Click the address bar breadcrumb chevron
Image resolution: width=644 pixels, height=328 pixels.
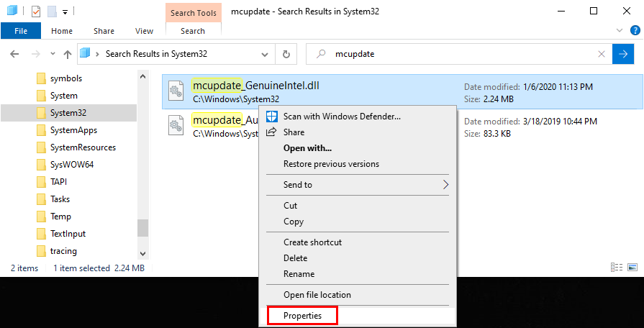(x=98, y=54)
